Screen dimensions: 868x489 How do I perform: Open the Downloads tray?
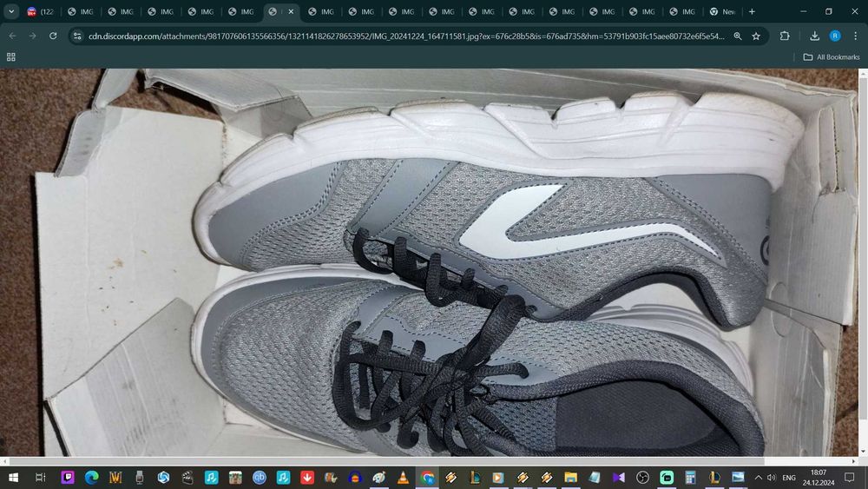pyautogui.click(x=814, y=36)
